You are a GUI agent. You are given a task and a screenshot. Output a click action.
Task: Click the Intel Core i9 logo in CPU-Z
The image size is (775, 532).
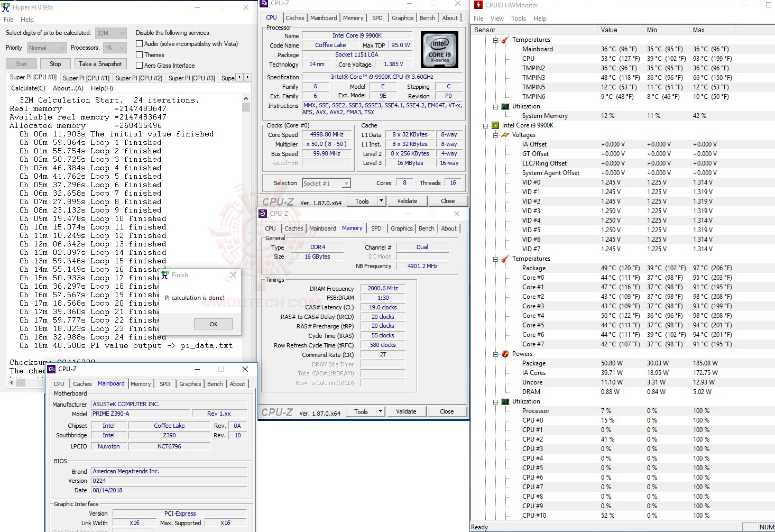coord(439,49)
